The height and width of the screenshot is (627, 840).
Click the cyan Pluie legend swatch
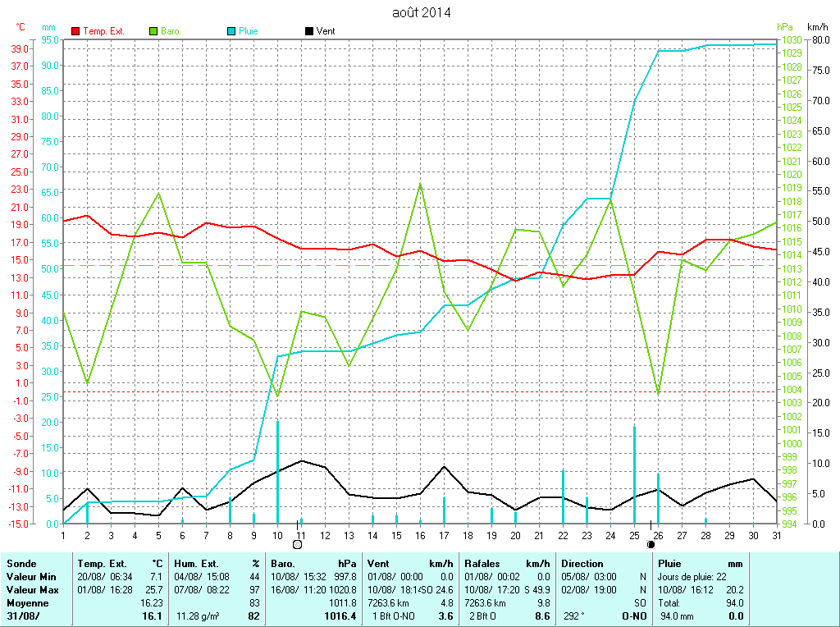pyautogui.click(x=232, y=31)
